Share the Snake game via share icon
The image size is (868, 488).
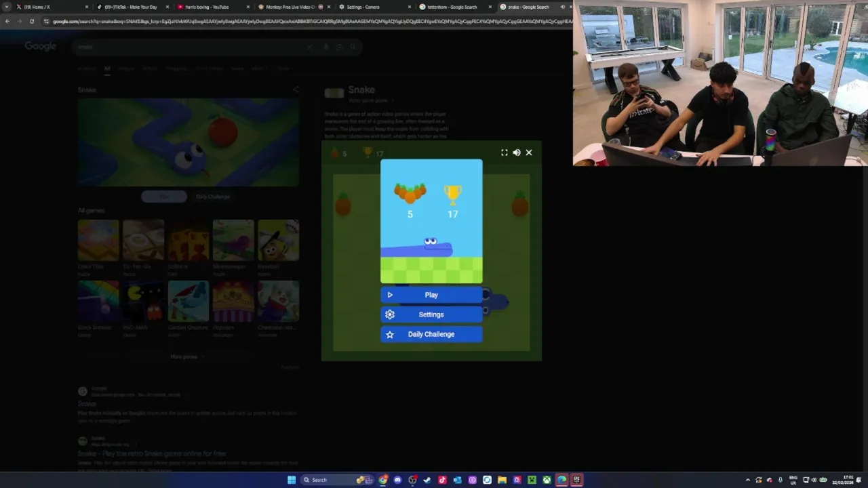click(x=295, y=89)
